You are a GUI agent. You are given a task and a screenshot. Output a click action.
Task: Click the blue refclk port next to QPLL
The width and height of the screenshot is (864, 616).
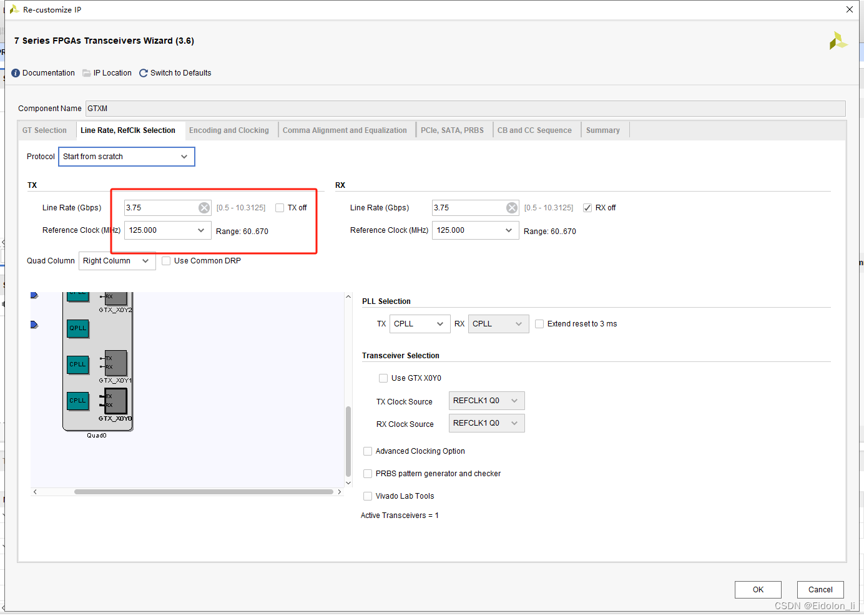(x=34, y=325)
